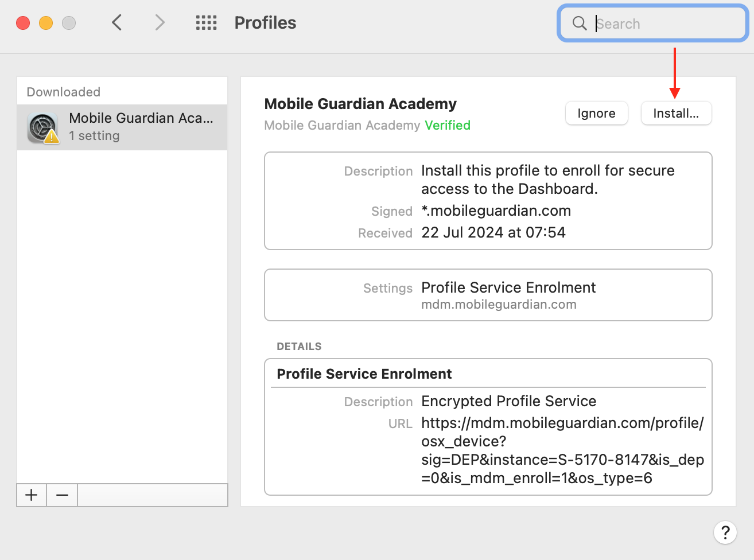This screenshot has width=754, height=560.
Task: Select Mobile Guardian Aca... profile in list
Action: click(x=122, y=127)
